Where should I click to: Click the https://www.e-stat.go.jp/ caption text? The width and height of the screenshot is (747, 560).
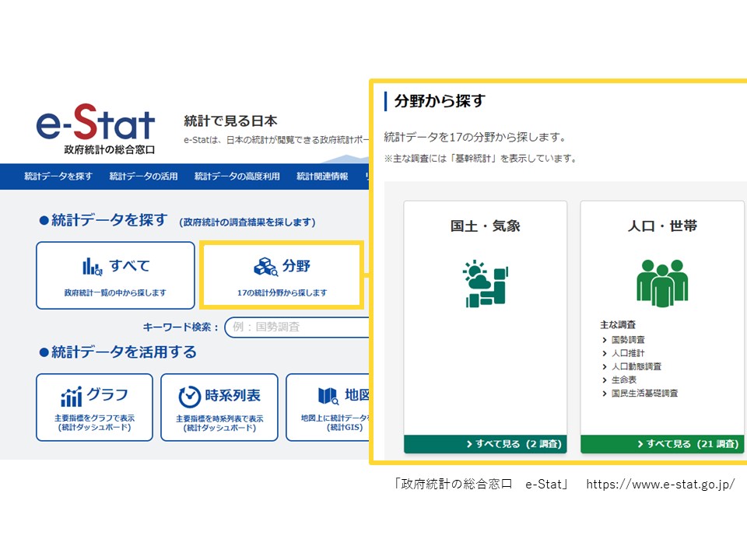pyautogui.click(x=661, y=485)
